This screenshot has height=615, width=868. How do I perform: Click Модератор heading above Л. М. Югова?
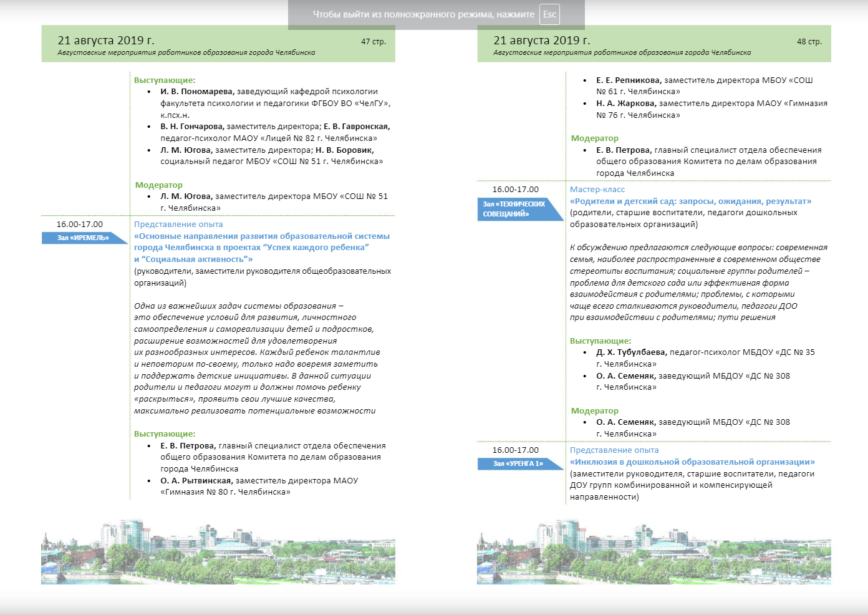[x=159, y=185]
